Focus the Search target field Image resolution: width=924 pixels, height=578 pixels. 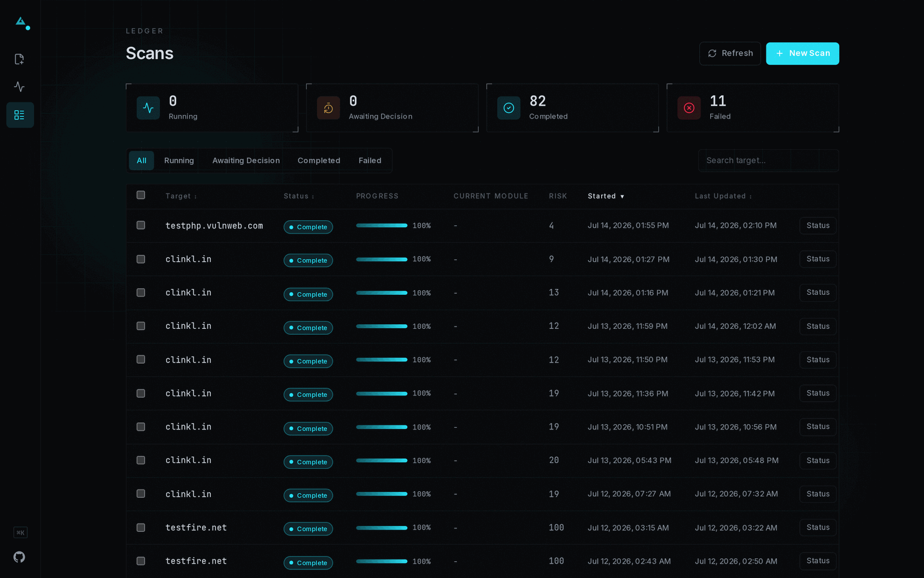(768, 161)
